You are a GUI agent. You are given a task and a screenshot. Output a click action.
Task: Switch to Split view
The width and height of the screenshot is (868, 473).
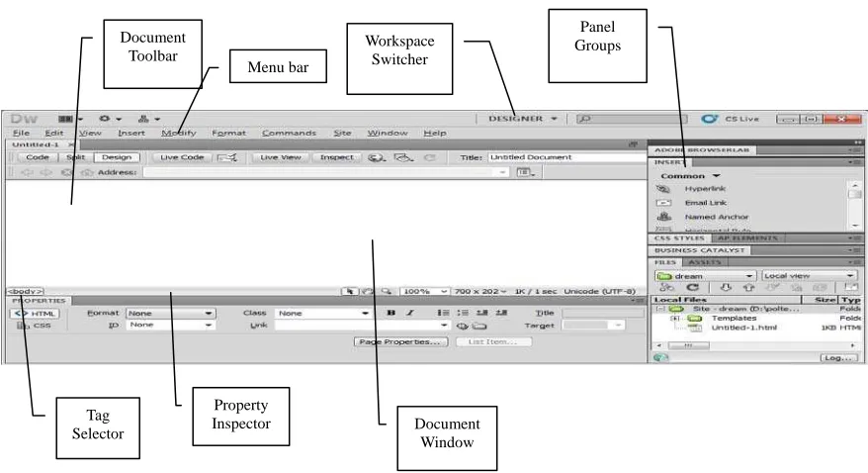pos(76,157)
